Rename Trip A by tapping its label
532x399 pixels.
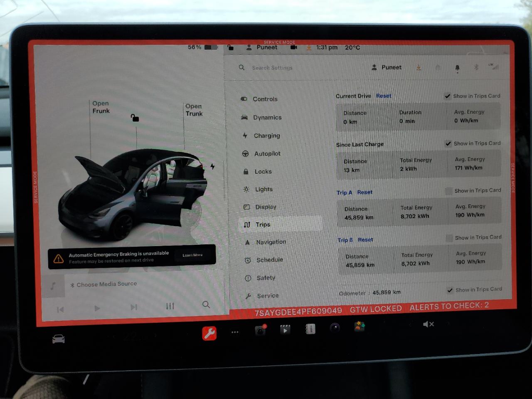point(344,192)
